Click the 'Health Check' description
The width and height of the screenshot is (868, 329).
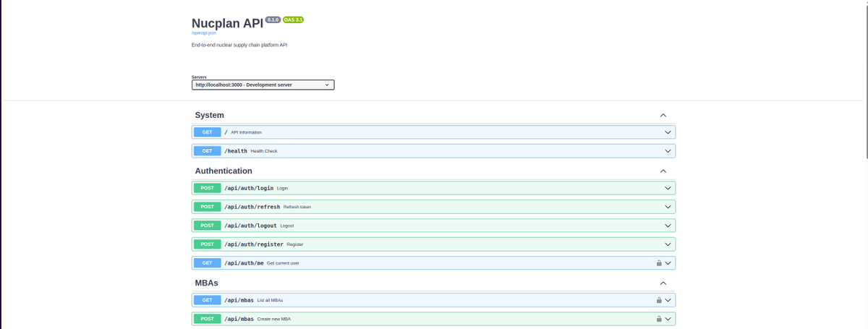[x=264, y=151]
